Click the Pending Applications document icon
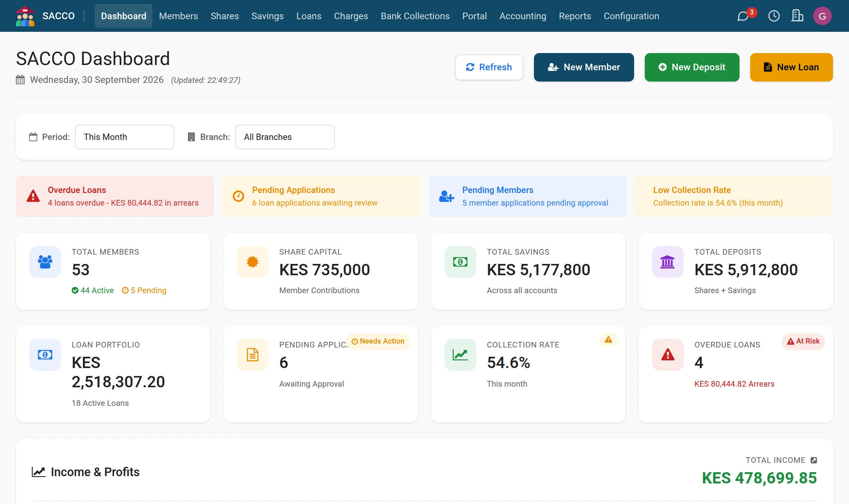849x504 pixels. (x=253, y=355)
